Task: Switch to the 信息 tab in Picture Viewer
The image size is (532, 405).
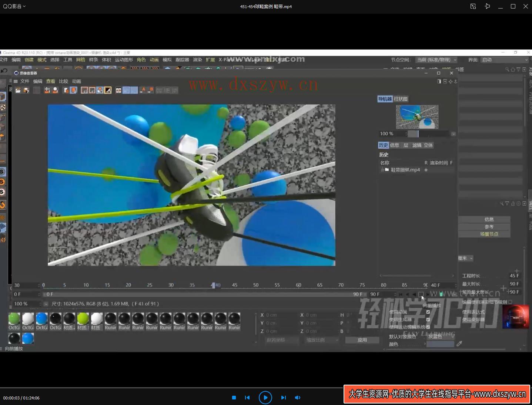Action: tap(395, 145)
